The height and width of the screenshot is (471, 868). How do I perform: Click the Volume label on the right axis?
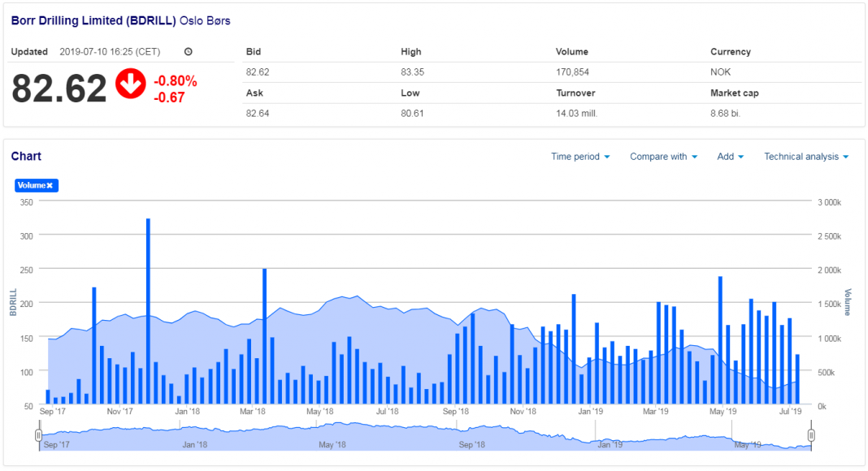[848, 302]
